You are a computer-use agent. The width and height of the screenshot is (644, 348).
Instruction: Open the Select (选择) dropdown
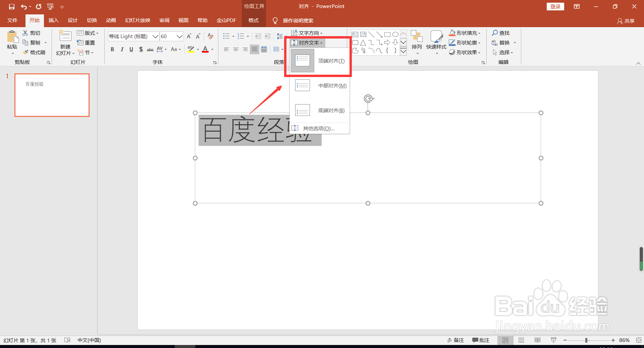pyautogui.click(x=502, y=52)
